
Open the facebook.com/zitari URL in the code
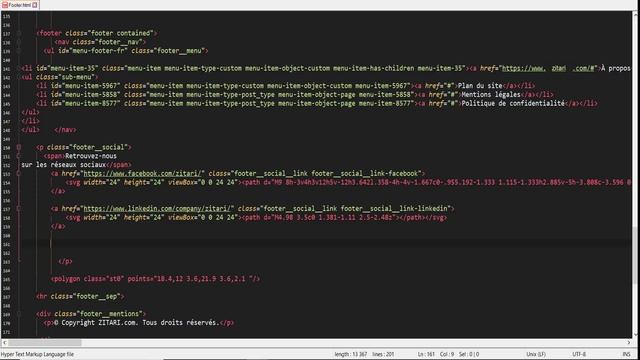(142, 173)
